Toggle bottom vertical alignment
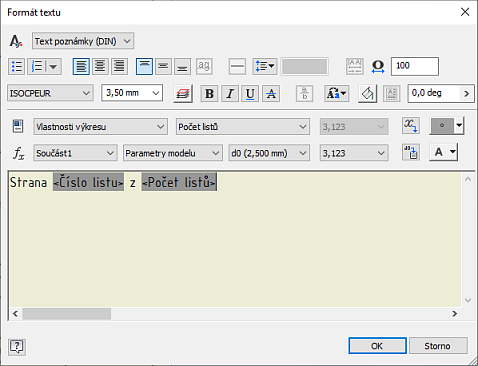This screenshot has width=478, height=366. (182, 66)
